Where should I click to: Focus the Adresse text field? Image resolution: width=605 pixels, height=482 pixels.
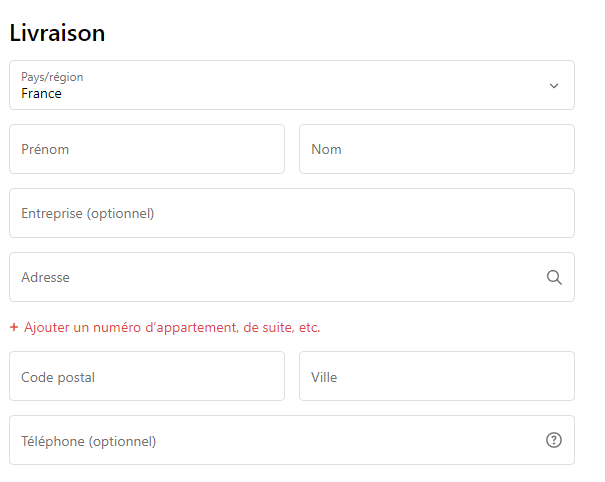(x=270, y=277)
